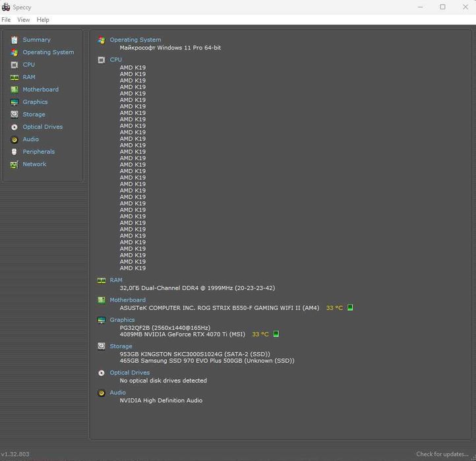Click the NVIDIA GeForce RTX 4070 Ti line

click(x=183, y=334)
